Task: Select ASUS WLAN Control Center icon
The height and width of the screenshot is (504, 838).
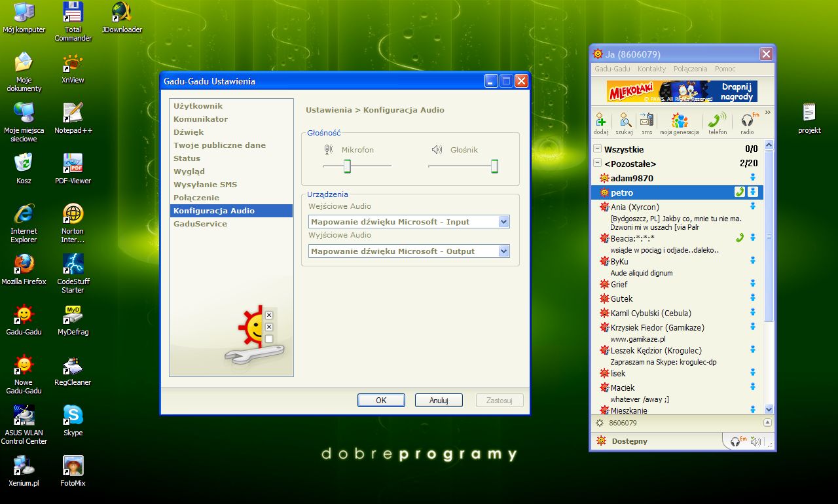Action: click(x=24, y=425)
